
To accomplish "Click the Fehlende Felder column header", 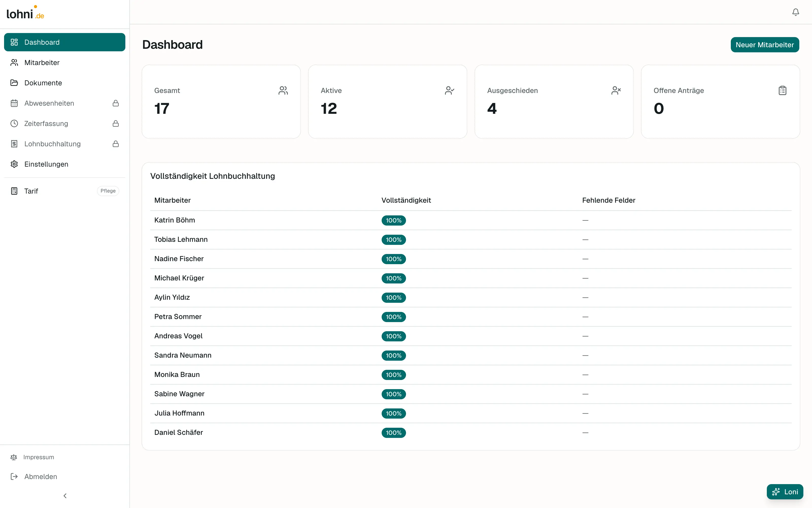I will click(x=609, y=200).
